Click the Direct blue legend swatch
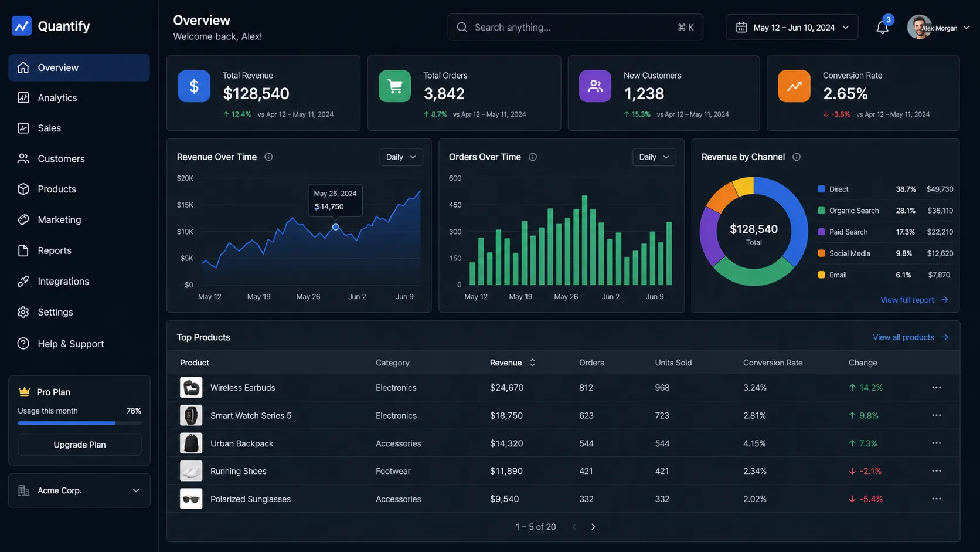Screen dimensions: 980x552 tap(821, 189)
